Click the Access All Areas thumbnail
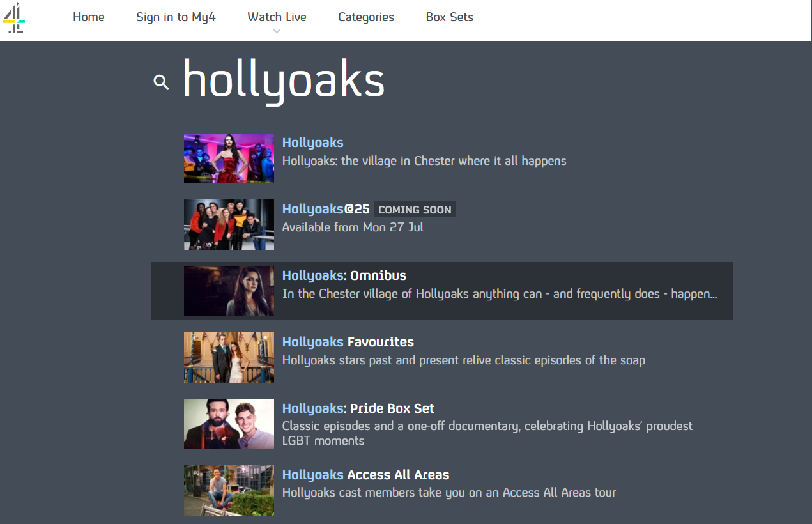The height and width of the screenshot is (524, 812). tap(229, 490)
